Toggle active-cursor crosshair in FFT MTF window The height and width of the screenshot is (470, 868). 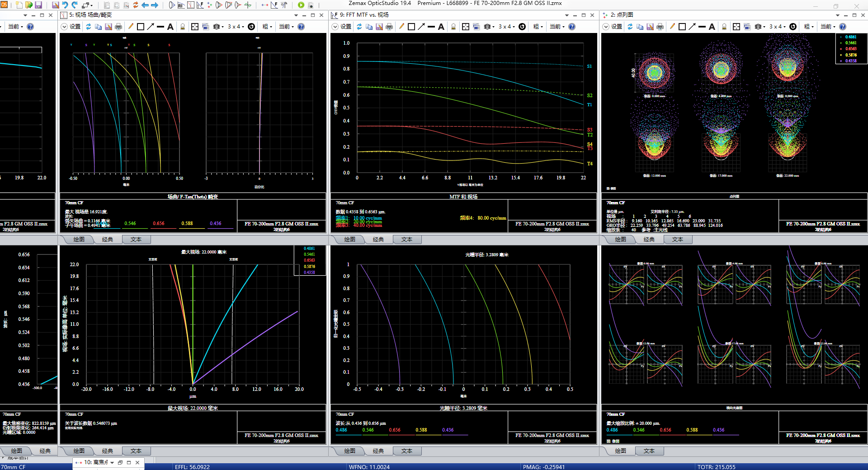tap(466, 27)
